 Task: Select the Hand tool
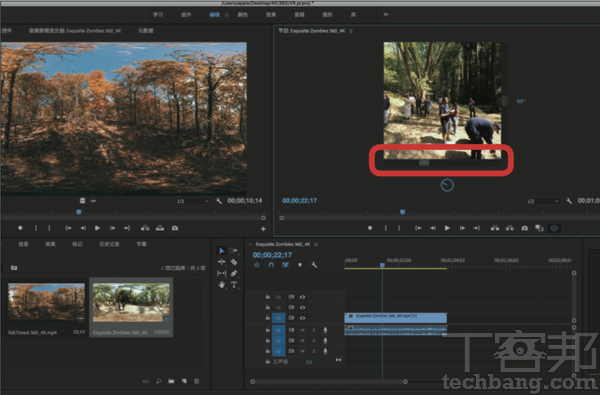coord(222,285)
